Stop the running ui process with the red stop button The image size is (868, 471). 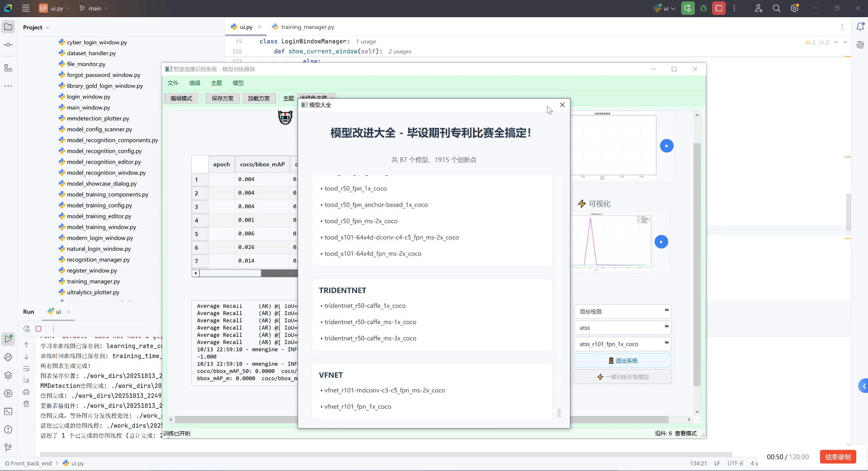(719, 8)
